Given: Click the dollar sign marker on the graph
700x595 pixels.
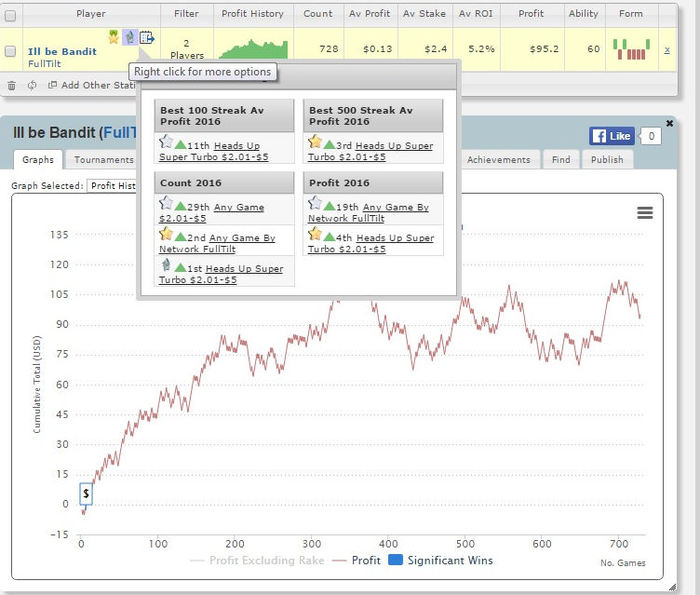Looking at the screenshot, I should [x=86, y=494].
